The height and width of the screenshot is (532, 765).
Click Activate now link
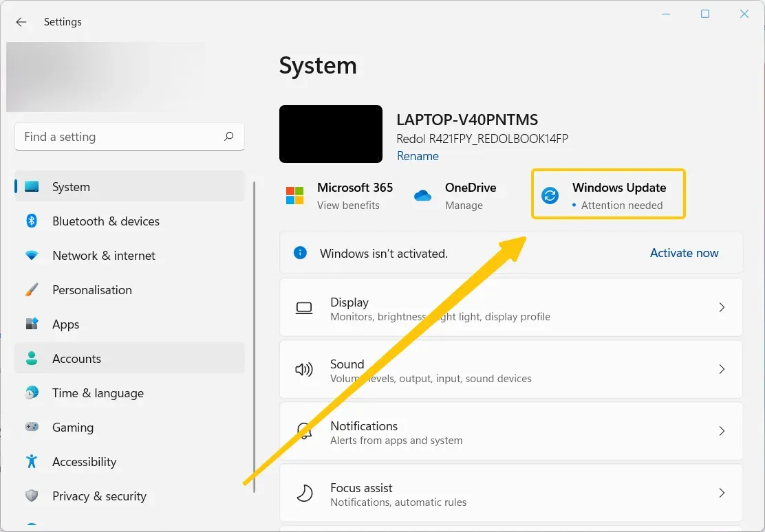(684, 252)
